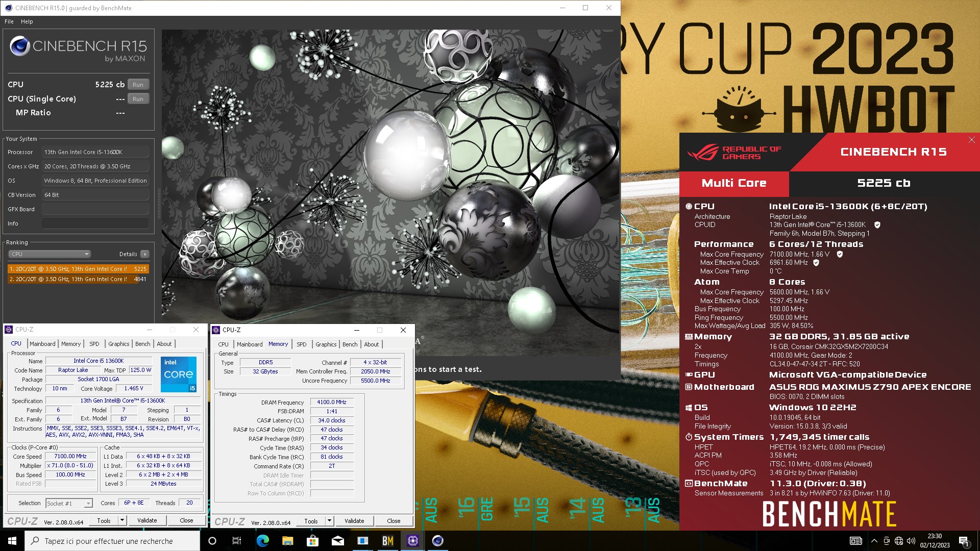Screen dimensions: 980x551
Task: Open Task View in the taskbar
Action: pyautogui.click(x=237, y=541)
